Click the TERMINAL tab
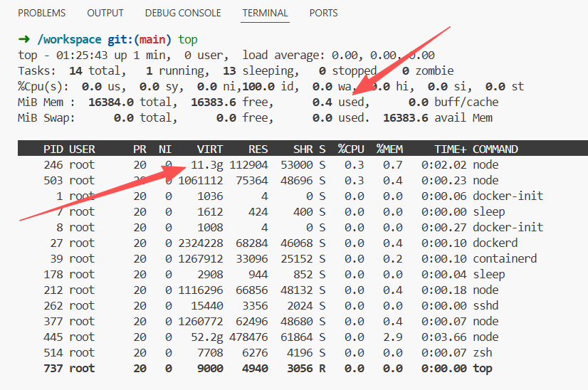This screenshot has width=588, height=390. [265, 13]
